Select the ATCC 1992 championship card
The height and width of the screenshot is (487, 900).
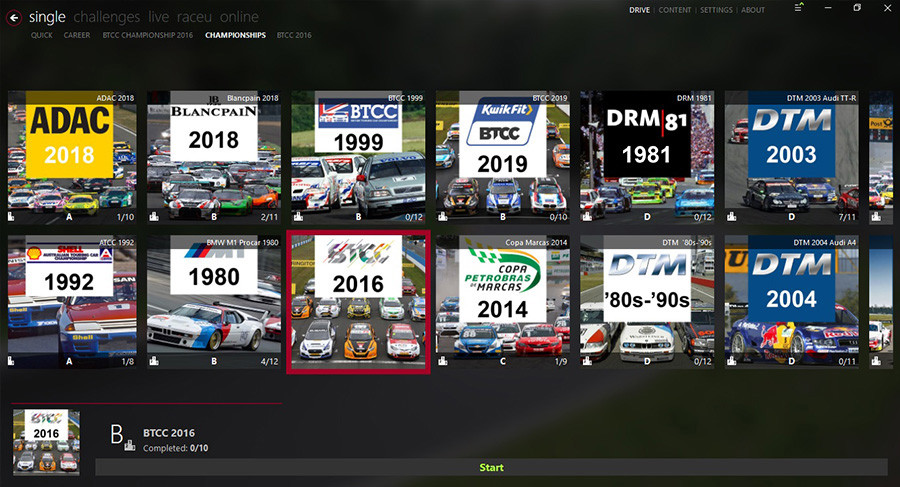pos(72,302)
